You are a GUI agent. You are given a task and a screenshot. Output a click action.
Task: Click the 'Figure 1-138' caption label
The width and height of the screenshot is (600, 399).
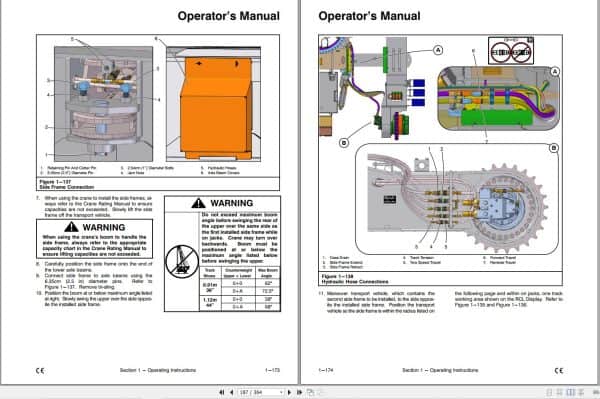(x=338, y=276)
